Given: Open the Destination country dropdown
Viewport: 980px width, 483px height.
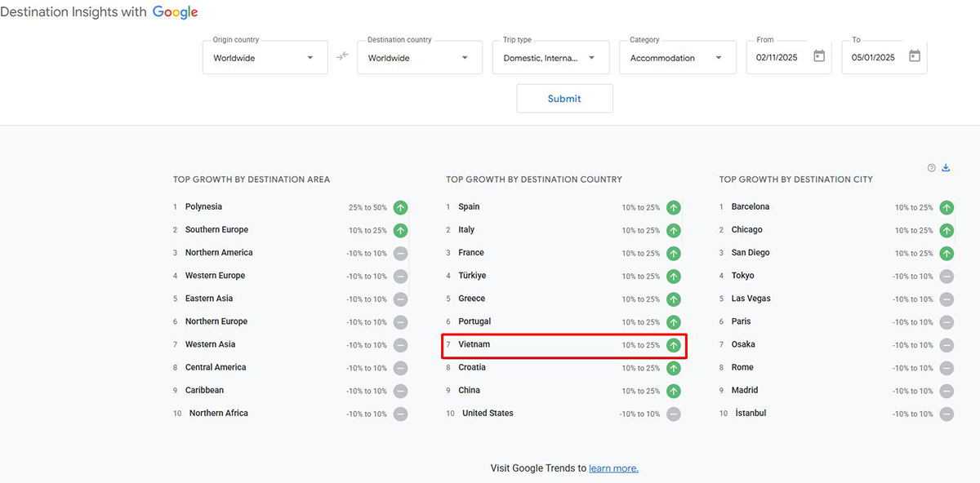Looking at the screenshot, I should pyautogui.click(x=419, y=57).
